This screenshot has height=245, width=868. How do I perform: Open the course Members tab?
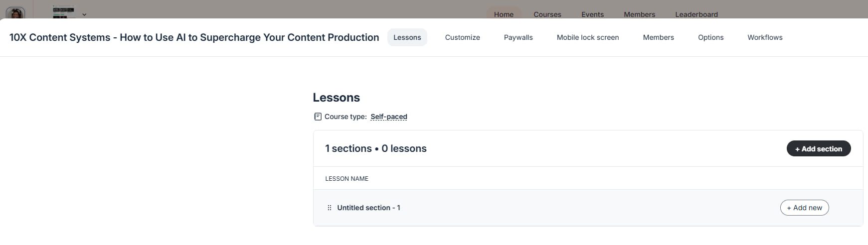click(658, 37)
